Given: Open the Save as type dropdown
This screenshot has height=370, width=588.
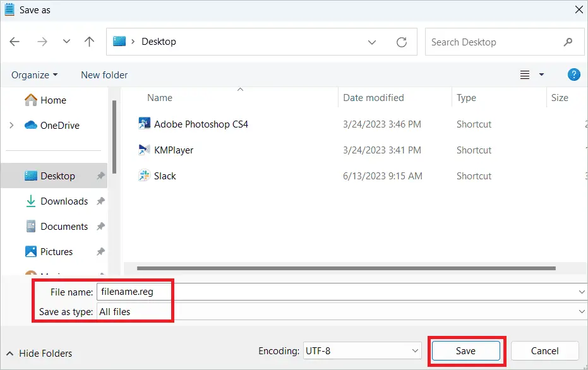Looking at the screenshot, I should (x=581, y=312).
